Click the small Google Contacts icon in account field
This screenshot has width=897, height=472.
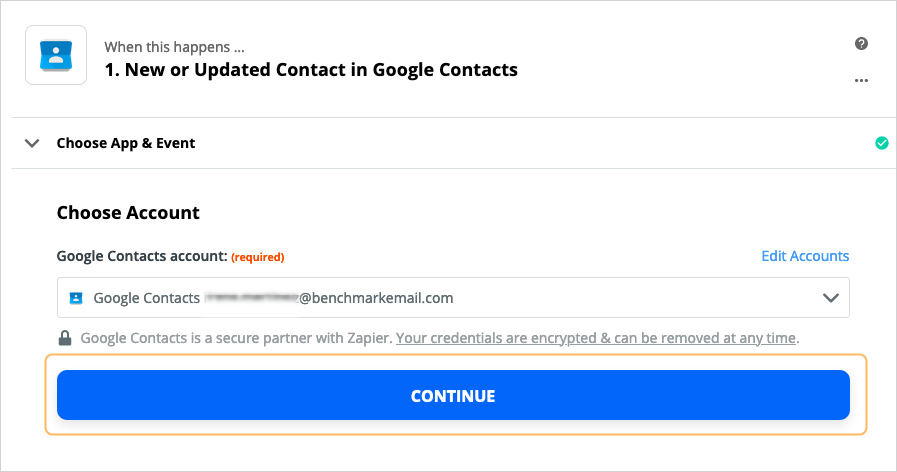point(76,298)
